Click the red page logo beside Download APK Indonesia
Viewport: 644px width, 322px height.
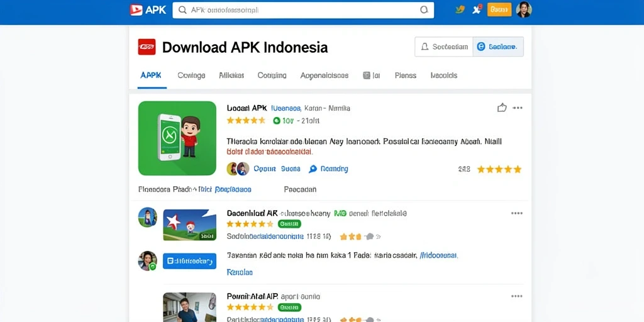[147, 47]
